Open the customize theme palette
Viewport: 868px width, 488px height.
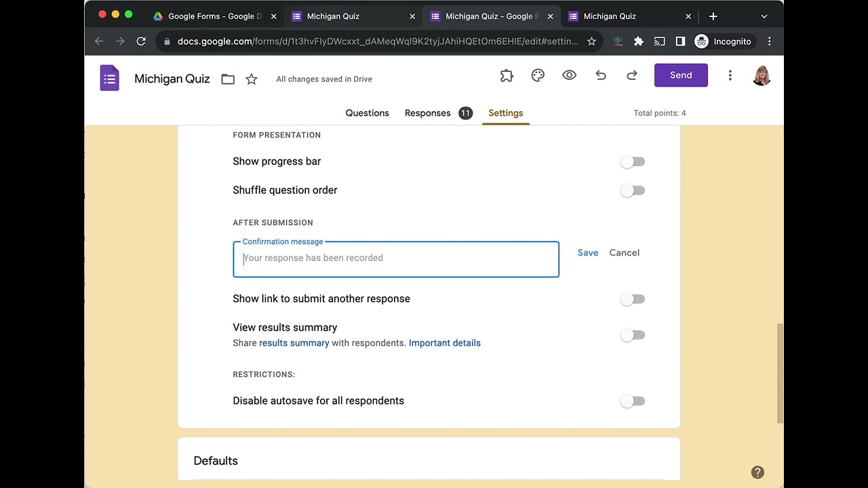[x=538, y=76]
